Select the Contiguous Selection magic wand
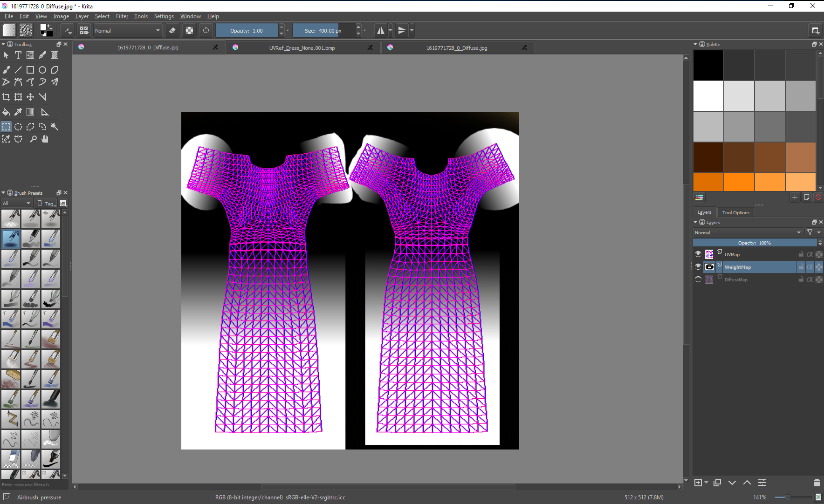 pyautogui.click(x=55, y=127)
